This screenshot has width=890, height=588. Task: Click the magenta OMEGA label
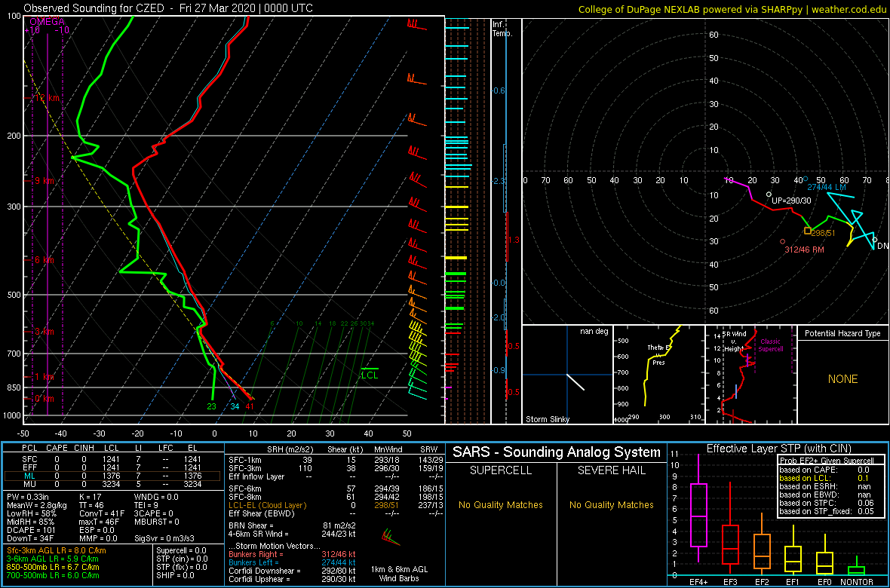(47, 22)
